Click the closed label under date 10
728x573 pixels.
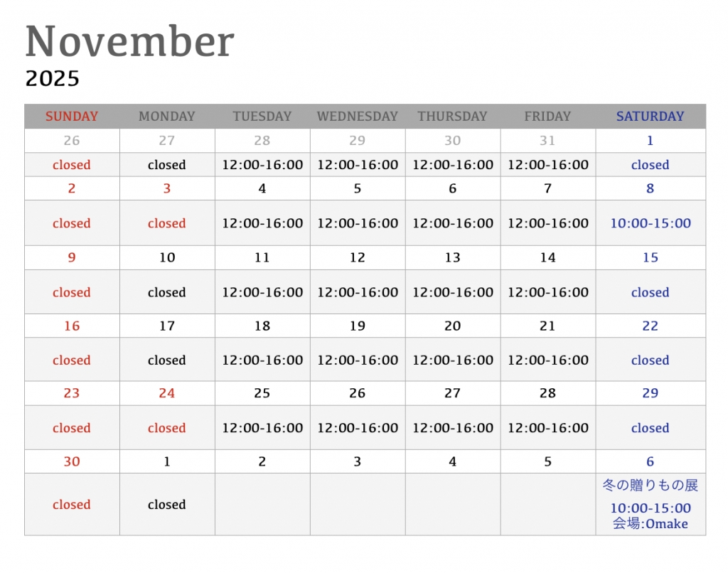(x=166, y=292)
